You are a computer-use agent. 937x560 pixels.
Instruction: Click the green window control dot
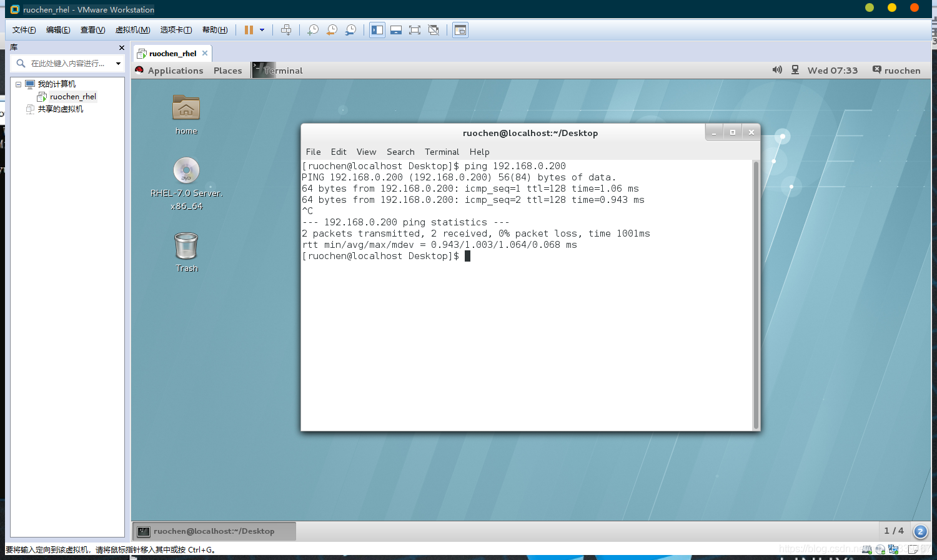[x=870, y=7]
